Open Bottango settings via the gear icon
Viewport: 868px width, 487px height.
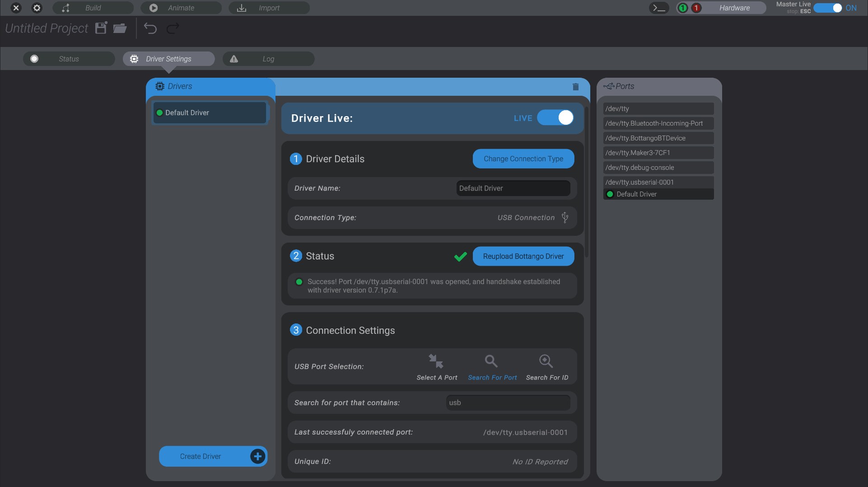[37, 8]
